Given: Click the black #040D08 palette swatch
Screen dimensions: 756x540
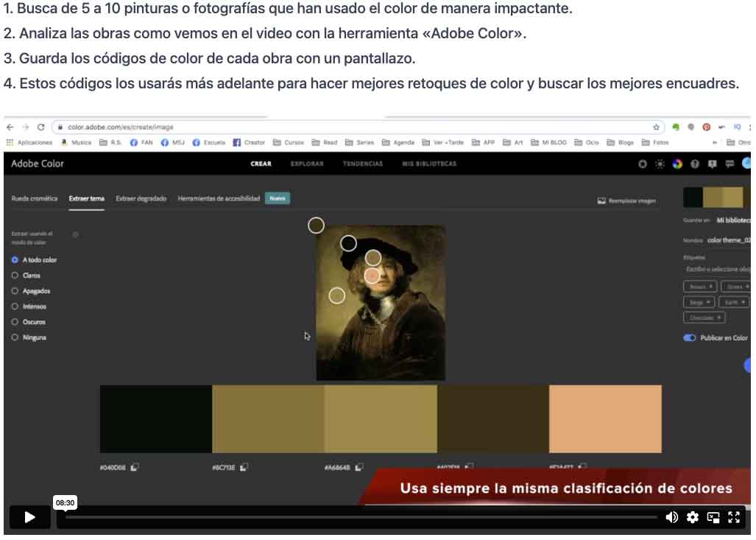Looking at the screenshot, I should pyautogui.click(x=156, y=419).
